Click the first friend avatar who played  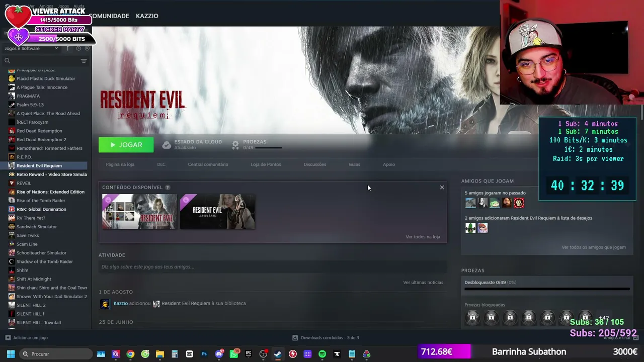click(470, 203)
